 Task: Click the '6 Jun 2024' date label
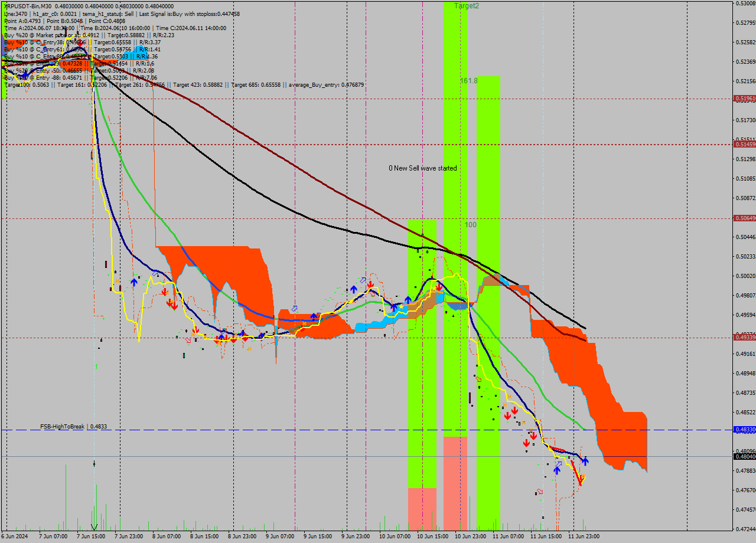(14, 537)
